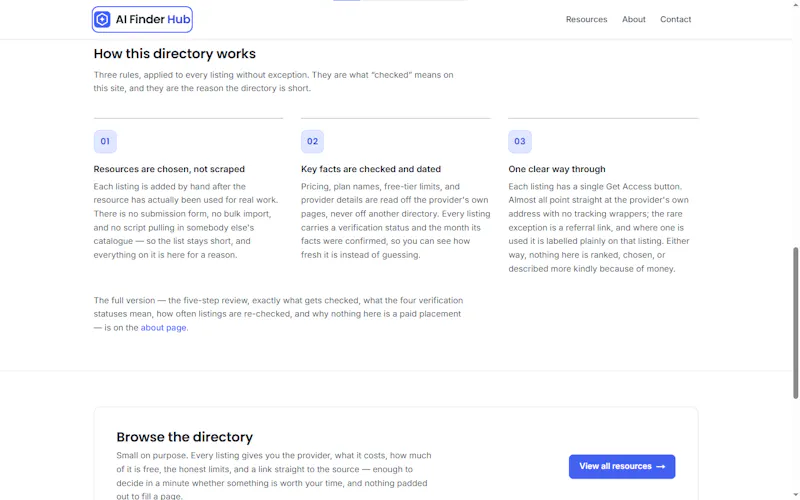The width and height of the screenshot is (800, 500).
Task: Select the 03 step badge
Action: click(x=519, y=141)
